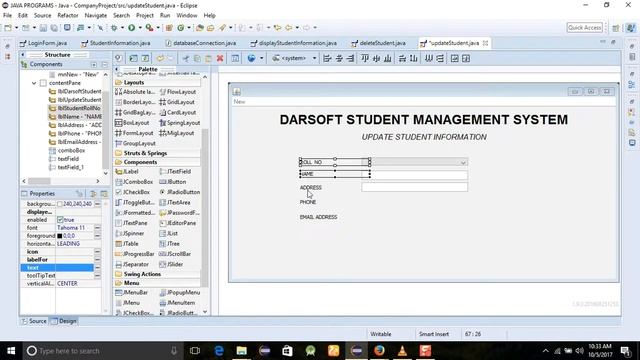
Task: Click the globe Externalize strings icon
Action: pos(251,58)
